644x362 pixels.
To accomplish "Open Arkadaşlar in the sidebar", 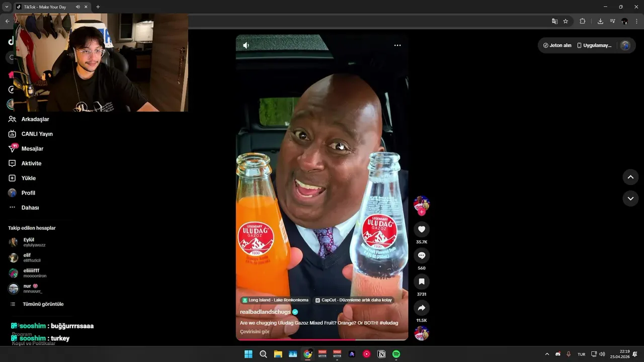I will pos(29,119).
